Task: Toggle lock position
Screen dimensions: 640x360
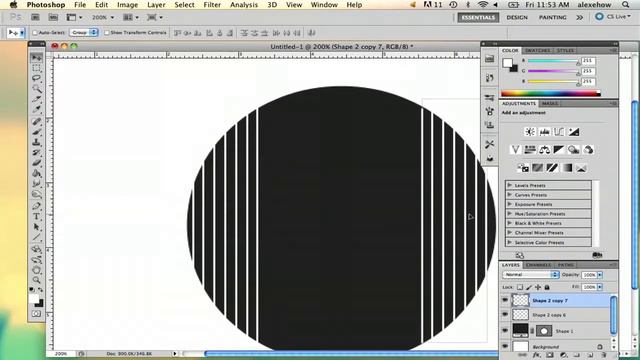Action: (x=538, y=287)
